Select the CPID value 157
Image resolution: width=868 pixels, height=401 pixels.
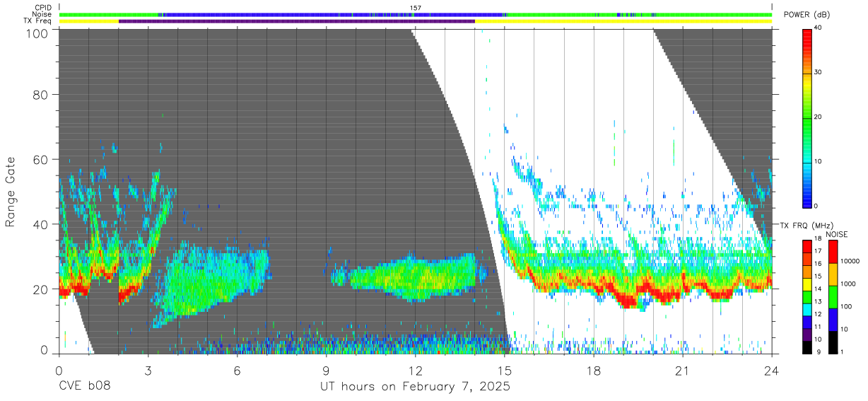415,8
